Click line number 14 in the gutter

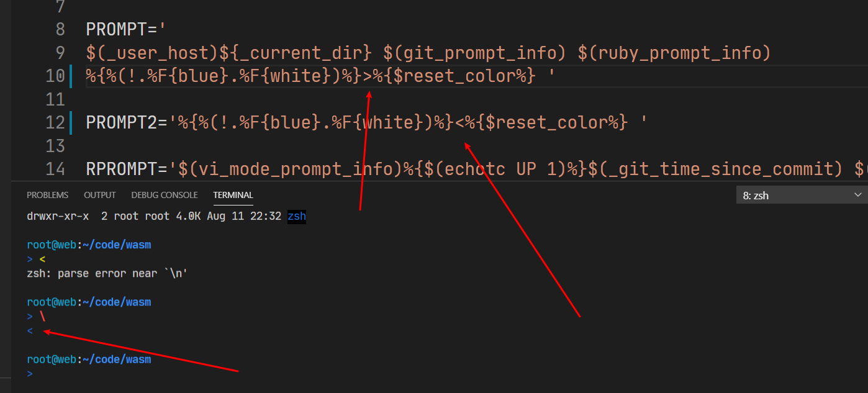pyautogui.click(x=55, y=169)
